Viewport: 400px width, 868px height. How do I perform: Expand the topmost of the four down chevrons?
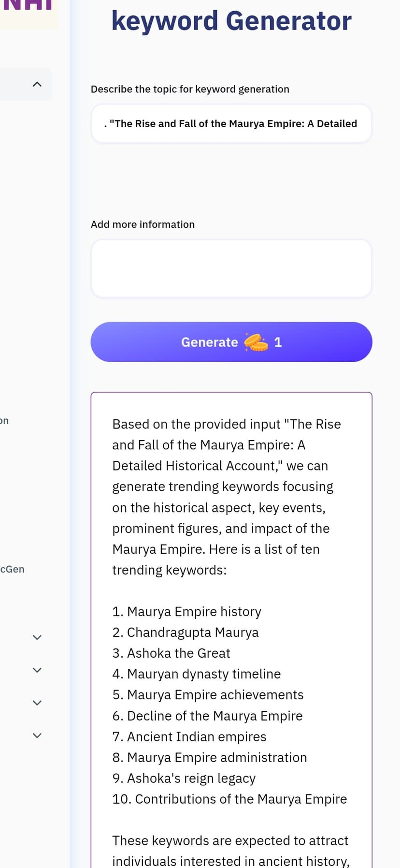pyautogui.click(x=37, y=637)
